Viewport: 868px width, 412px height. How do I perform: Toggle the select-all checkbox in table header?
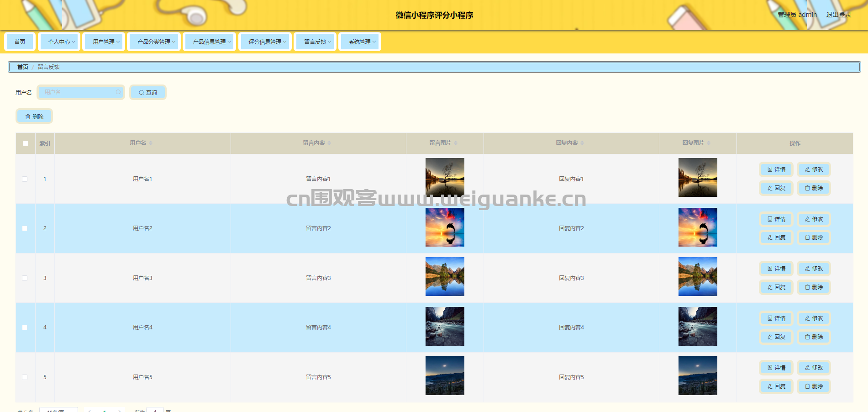(x=26, y=143)
